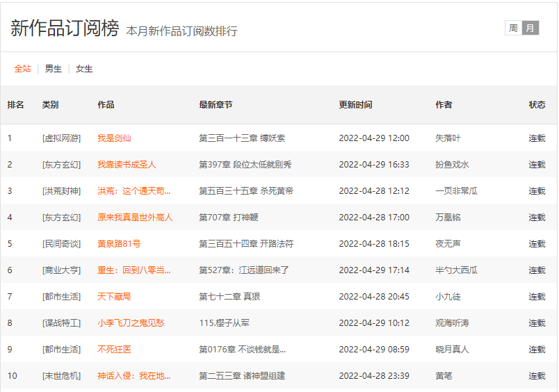Select the 男生 filter tab
This screenshot has height=392, width=559.
tap(54, 68)
